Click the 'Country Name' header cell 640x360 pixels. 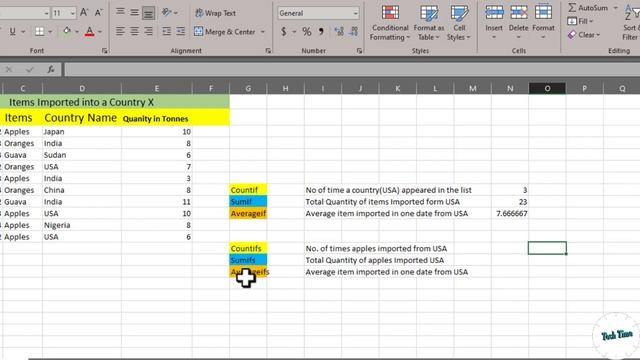pos(82,118)
